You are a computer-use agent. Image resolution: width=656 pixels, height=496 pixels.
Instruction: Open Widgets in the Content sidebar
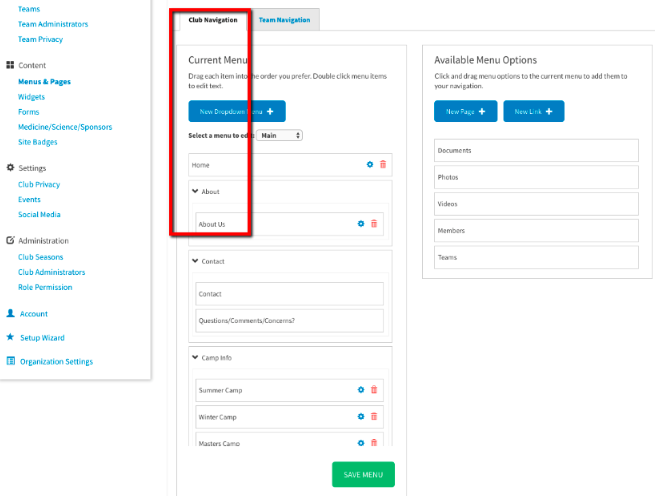(x=31, y=97)
